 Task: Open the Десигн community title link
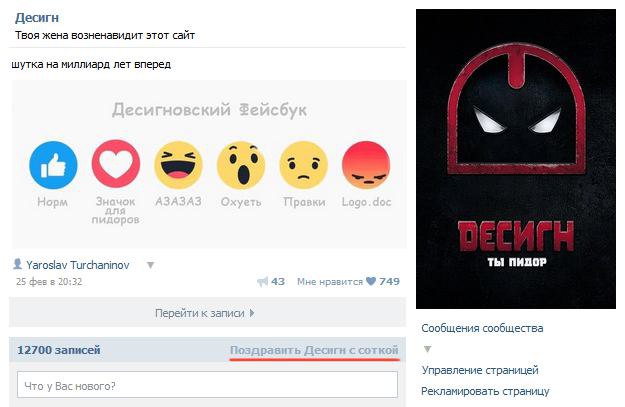click(x=37, y=18)
